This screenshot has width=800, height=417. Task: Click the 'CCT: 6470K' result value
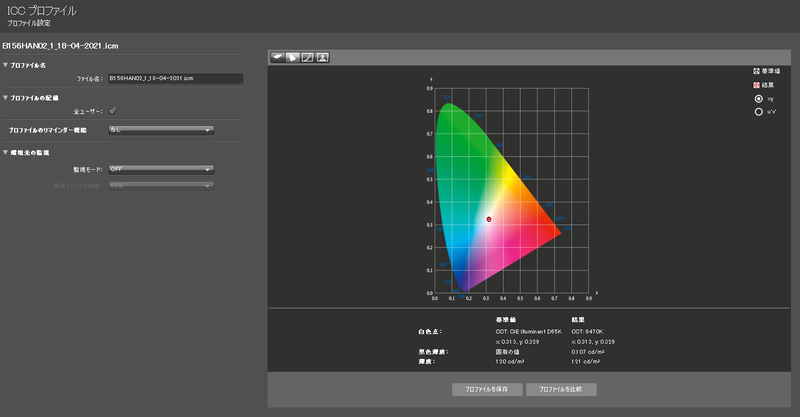point(587,332)
